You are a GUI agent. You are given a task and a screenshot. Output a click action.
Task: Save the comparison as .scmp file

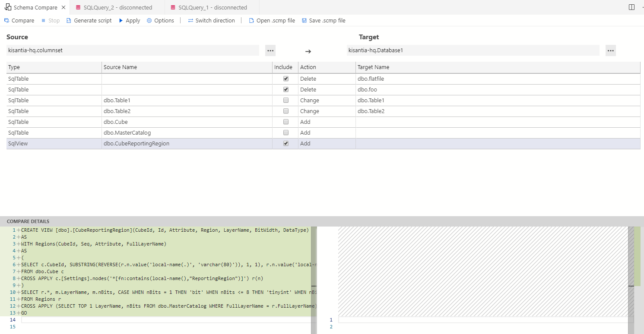324,20
